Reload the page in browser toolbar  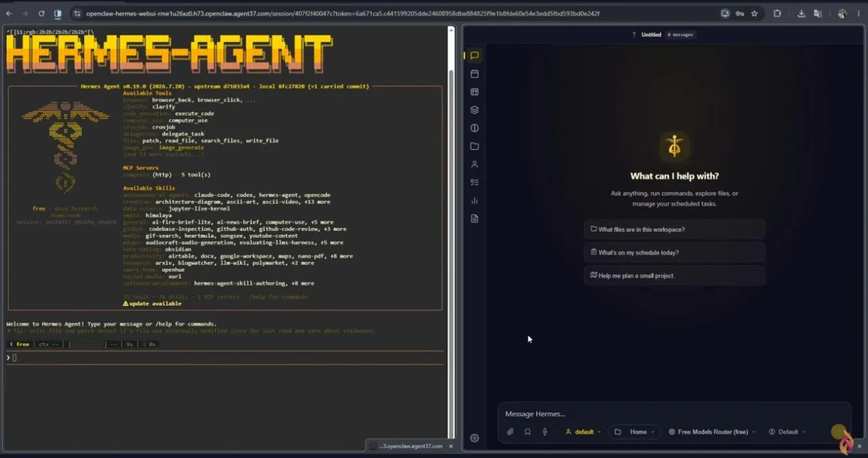(41, 14)
